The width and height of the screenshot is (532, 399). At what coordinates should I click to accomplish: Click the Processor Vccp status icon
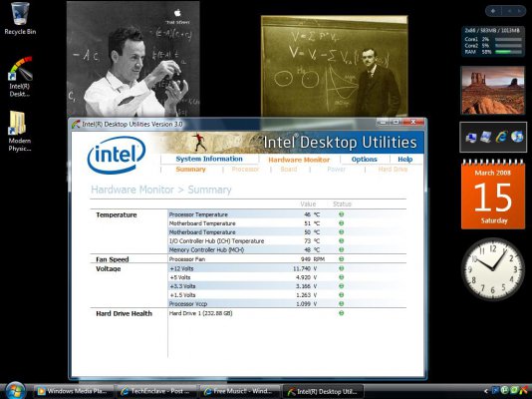[x=342, y=303]
